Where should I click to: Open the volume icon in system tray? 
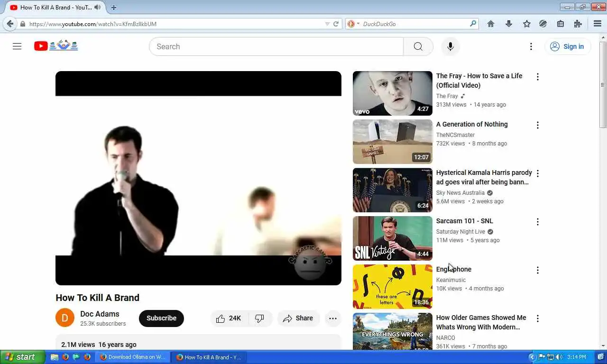[x=559, y=357]
